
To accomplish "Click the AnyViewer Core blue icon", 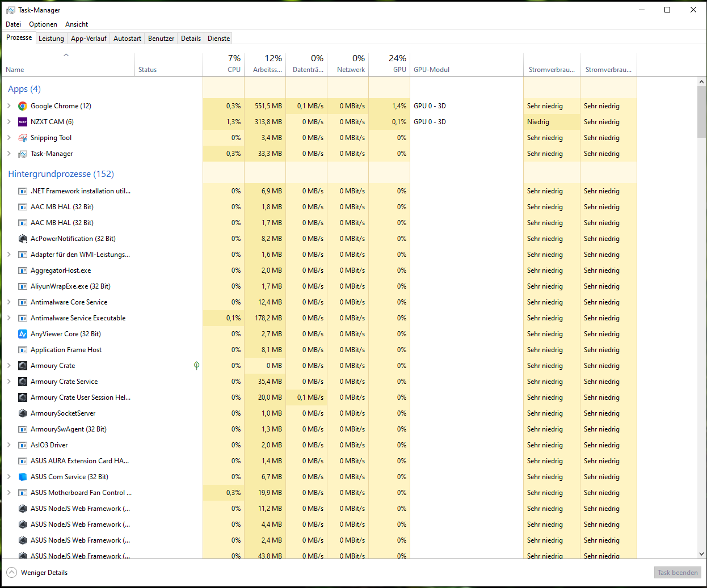I will point(23,334).
